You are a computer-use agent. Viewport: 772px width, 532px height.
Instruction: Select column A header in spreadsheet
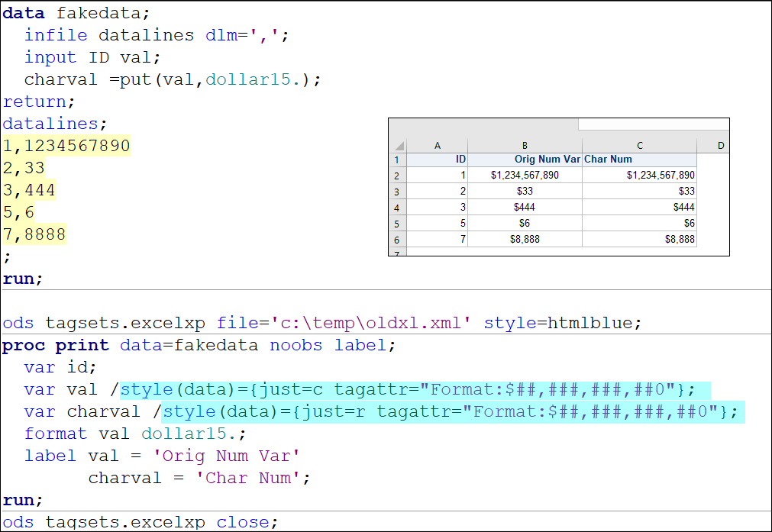click(438, 146)
